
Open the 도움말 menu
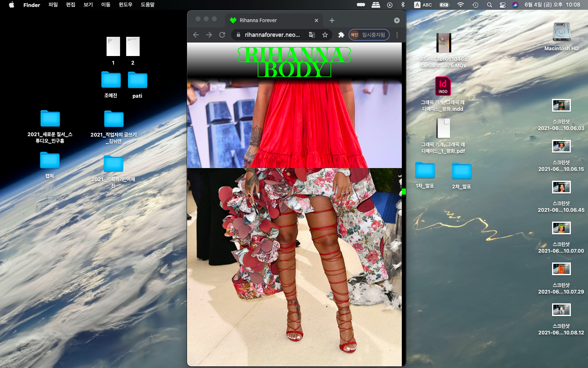[x=147, y=5]
